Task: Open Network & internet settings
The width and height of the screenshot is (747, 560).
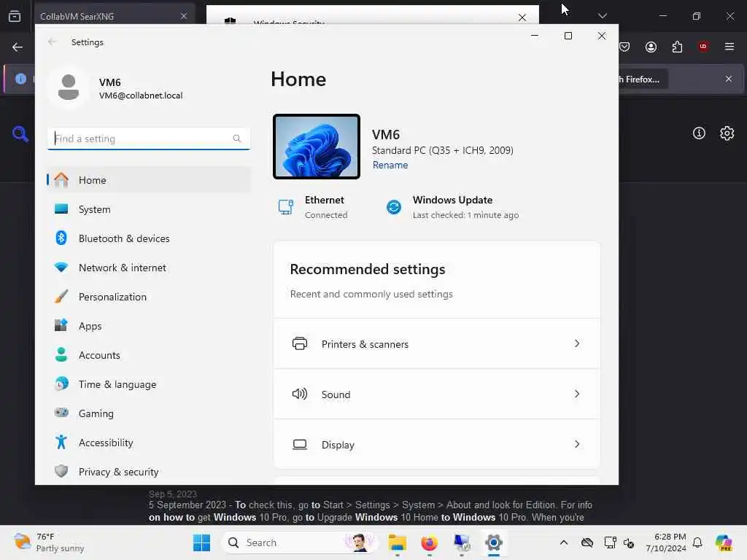Action: tap(149, 268)
